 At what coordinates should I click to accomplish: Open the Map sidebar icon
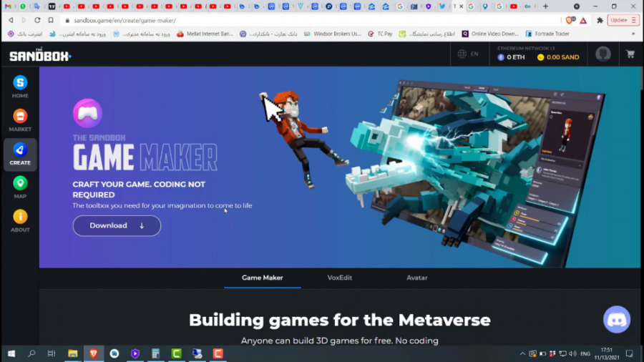[x=20, y=187]
